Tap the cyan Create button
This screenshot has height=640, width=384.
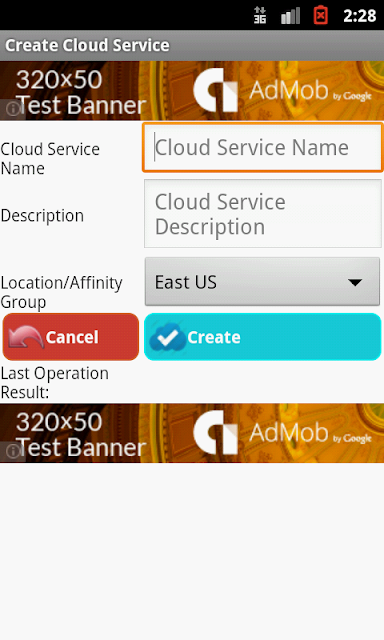coord(262,337)
